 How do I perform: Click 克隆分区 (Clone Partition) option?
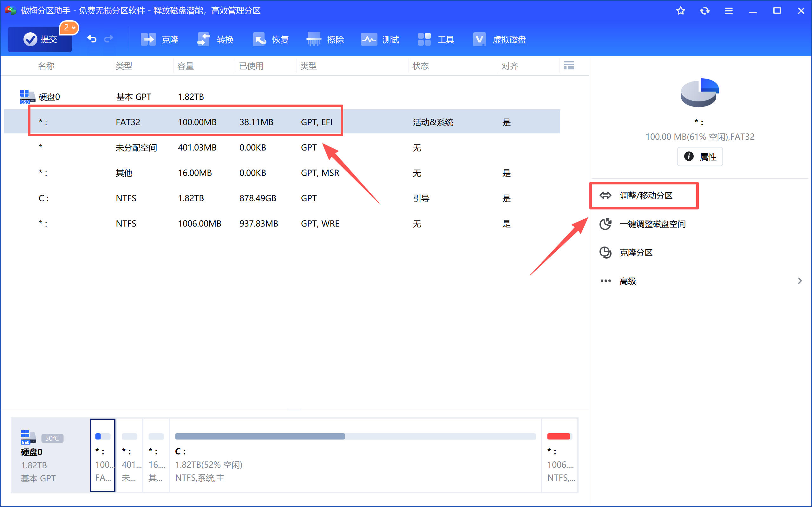click(x=636, y=253)
